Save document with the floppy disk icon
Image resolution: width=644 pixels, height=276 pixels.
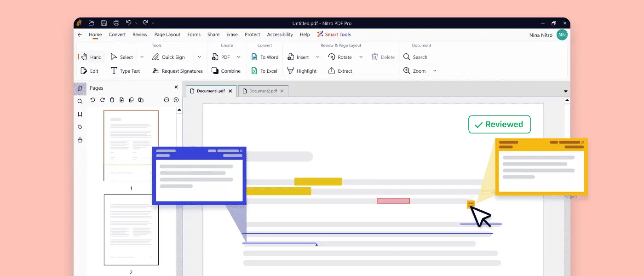pyautogui.click(x=104, y=23)
